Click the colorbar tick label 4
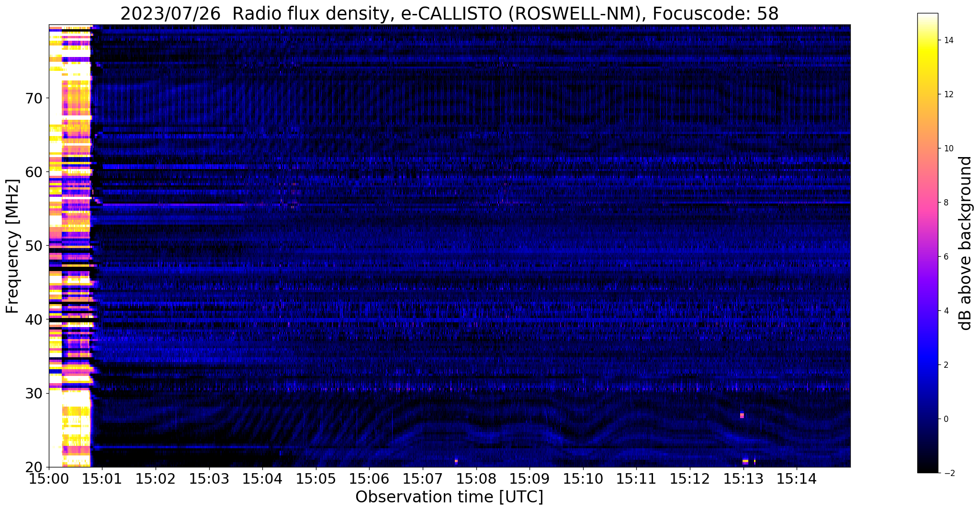980x511 pixels. tap(946, 311)
